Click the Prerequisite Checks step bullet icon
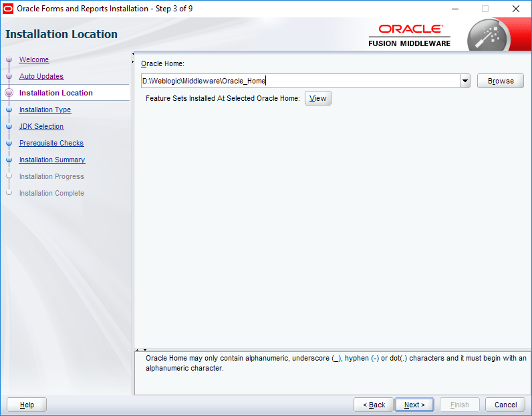Image resolution: width=532 pixels, height=416 pixels. point(9,143)
